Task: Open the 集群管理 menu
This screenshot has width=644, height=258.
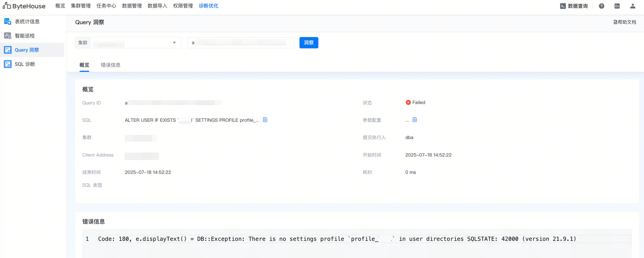Action: tap(81, 6)
